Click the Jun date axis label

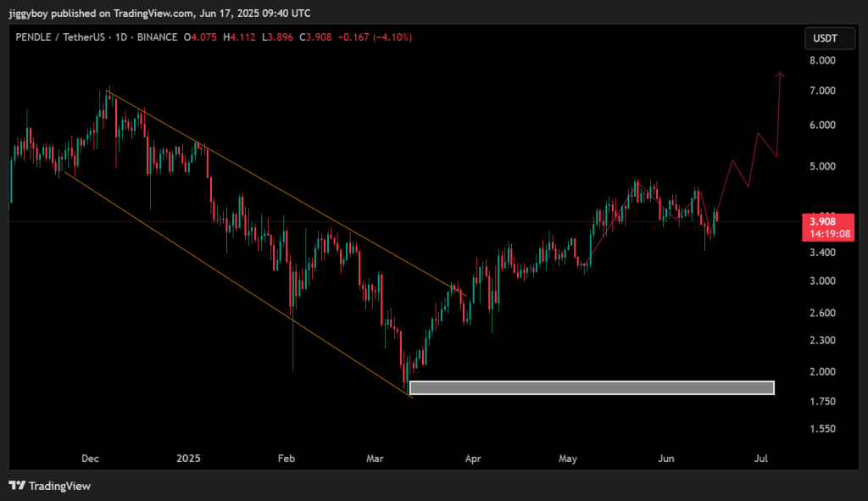[x=666, y=459]
